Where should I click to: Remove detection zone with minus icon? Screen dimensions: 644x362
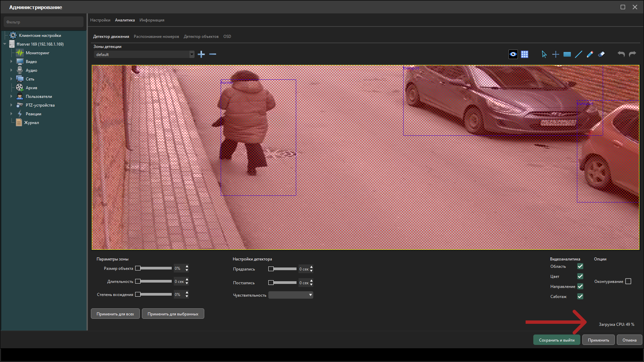(x=213, y=54)
